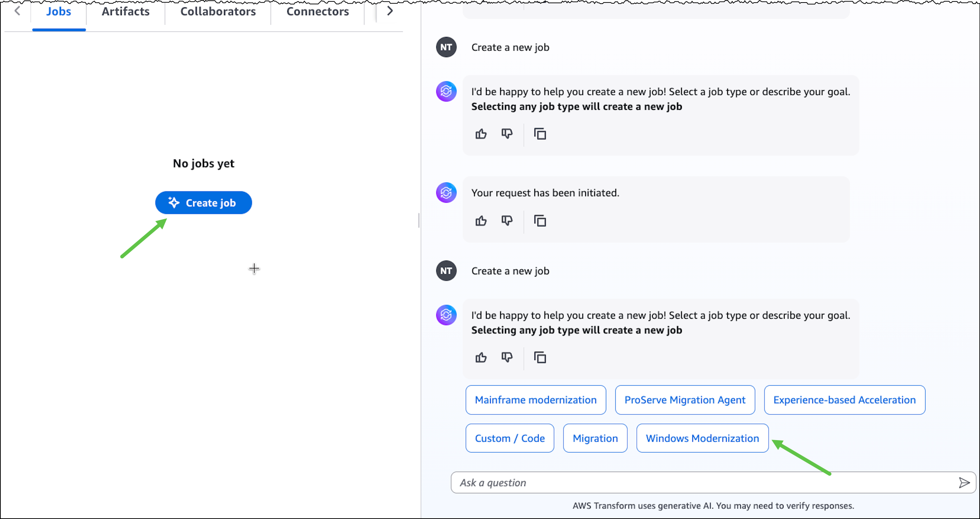
Task: Select the Mainframe modernization job type
Action: 535,400
